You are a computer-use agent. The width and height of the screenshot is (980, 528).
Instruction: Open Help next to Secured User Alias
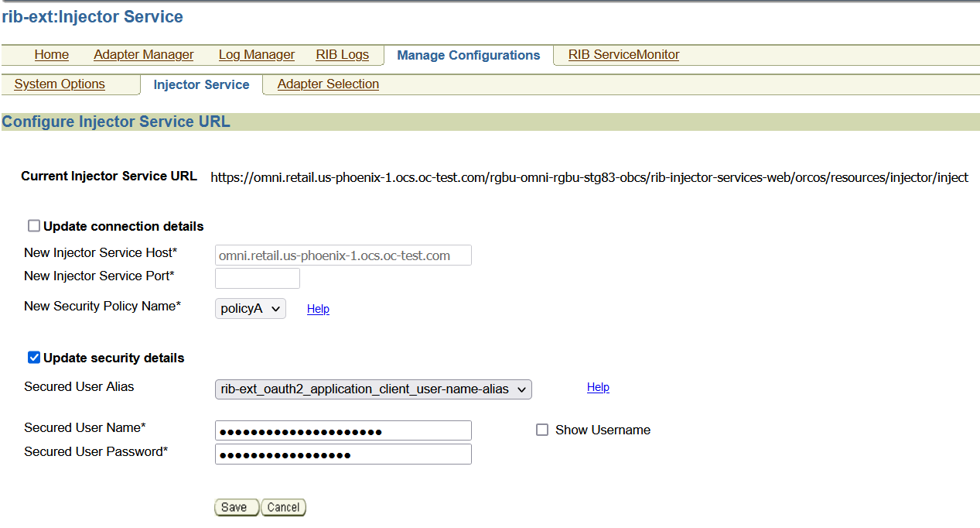[x=598, y=387]
